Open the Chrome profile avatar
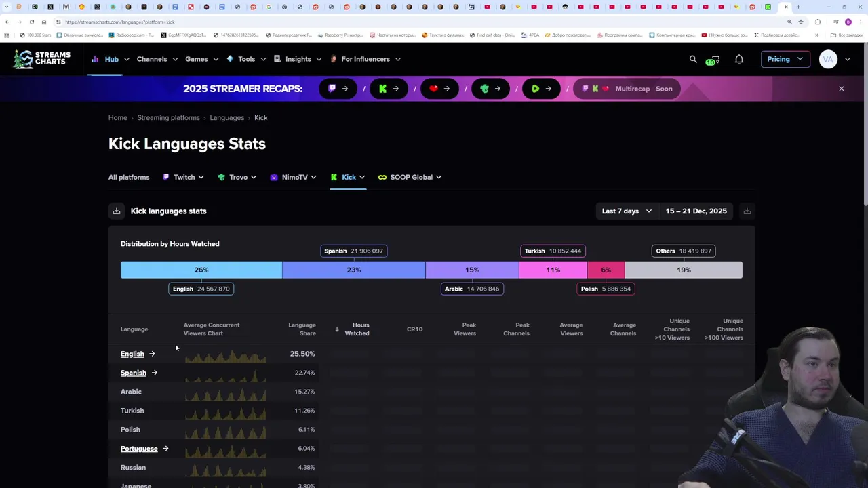 [x=848, y=22]
